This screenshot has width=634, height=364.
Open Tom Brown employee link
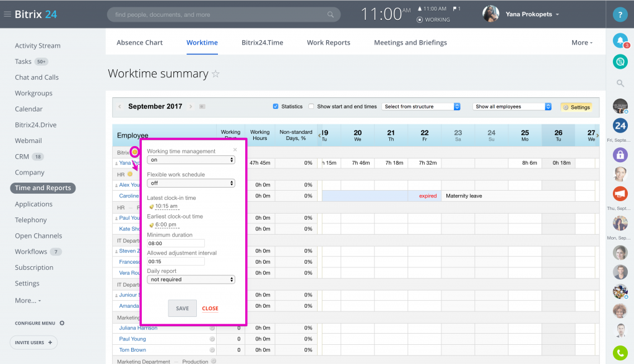132,350
